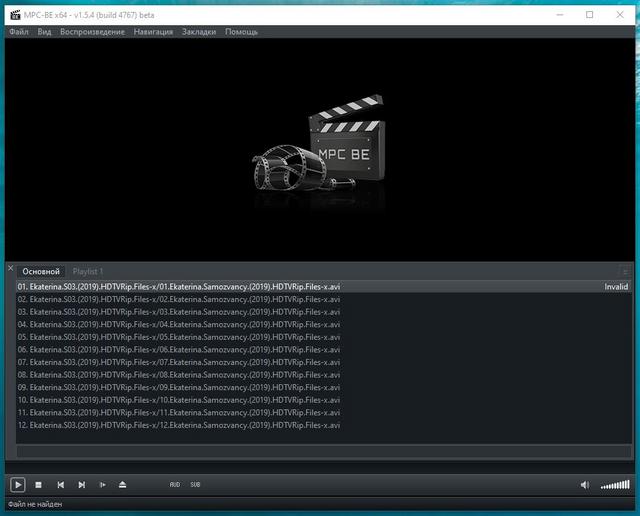The width and height of the screenshot is (640, 516).
Task: Open the Навигация menu
Action: [153, 32]
